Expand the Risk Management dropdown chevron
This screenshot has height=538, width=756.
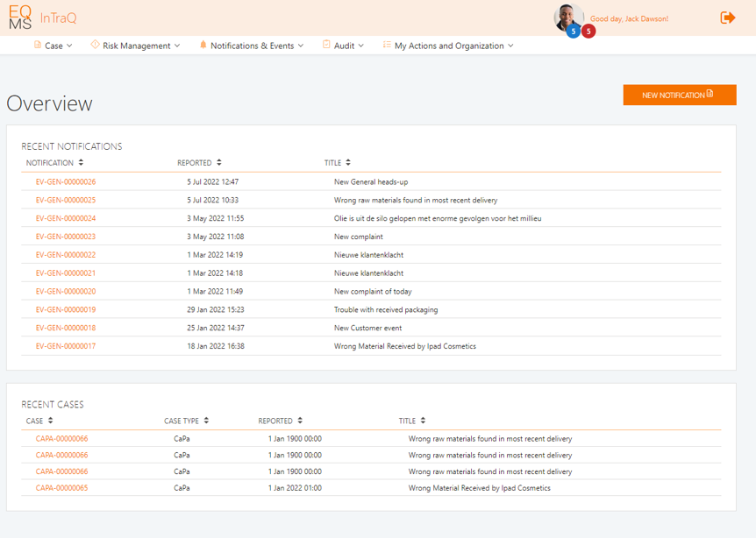point(177,46)
